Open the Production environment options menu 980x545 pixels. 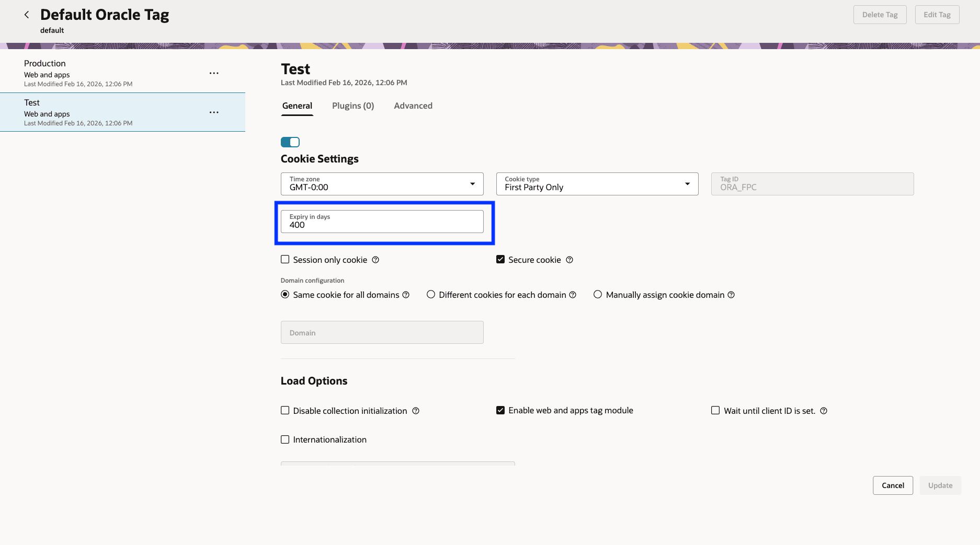pos(214,73)
